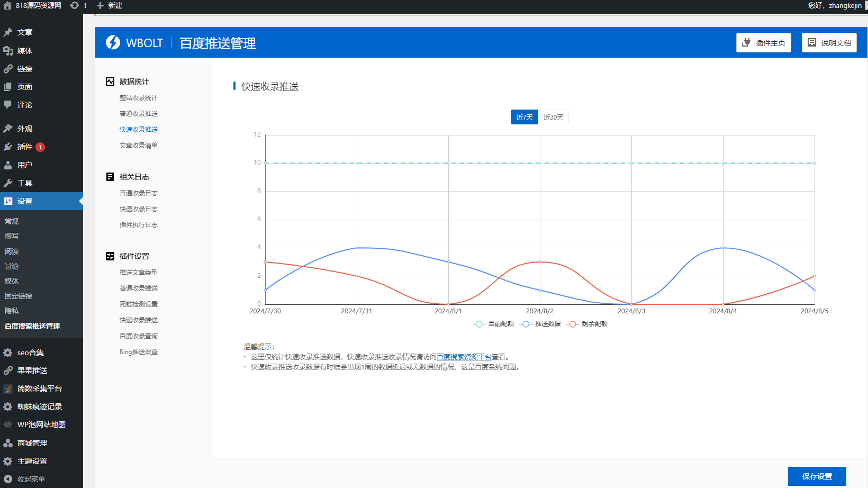
Task: Open Bing推送设置
Action: click(x=139, y=352)
